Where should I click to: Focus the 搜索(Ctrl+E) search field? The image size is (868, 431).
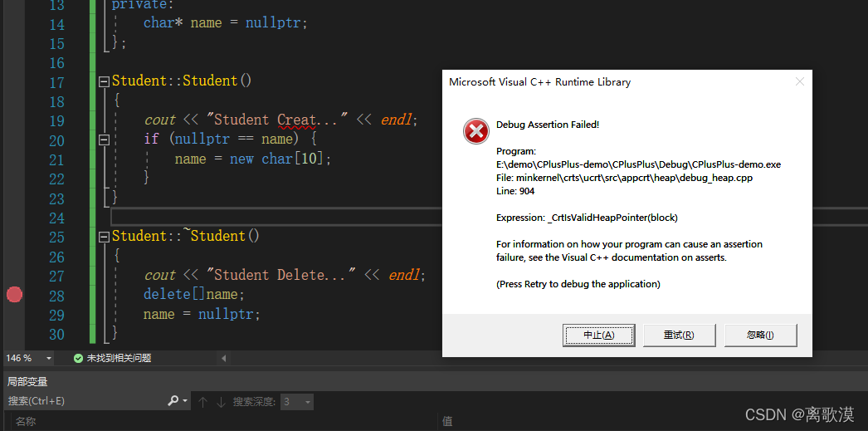[85, 401]
